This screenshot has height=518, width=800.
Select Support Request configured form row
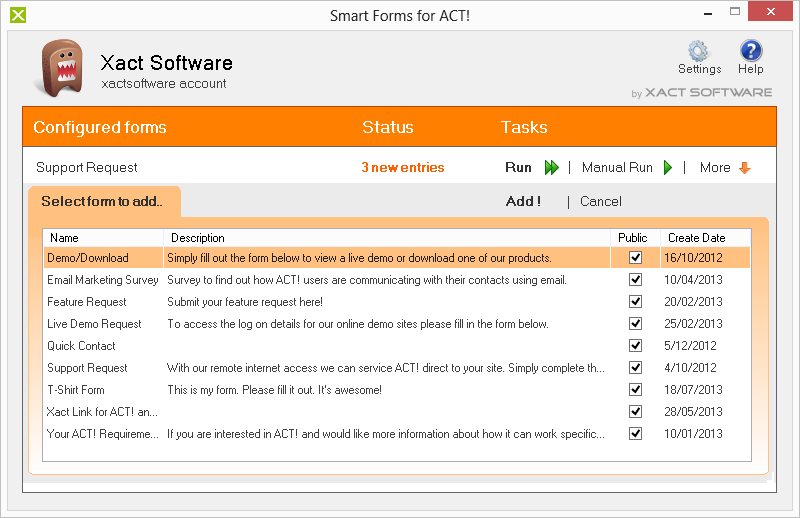[x=87, y=167]
